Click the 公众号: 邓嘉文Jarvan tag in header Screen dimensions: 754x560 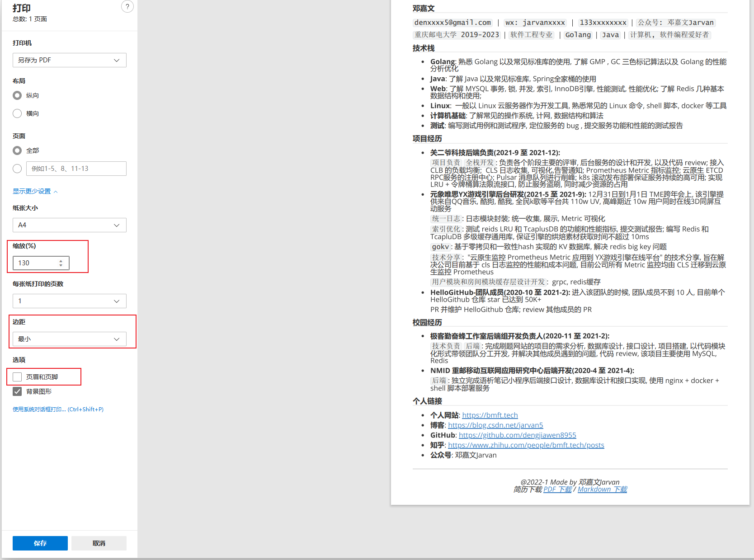pyautogui.click(x=676, y=23)
